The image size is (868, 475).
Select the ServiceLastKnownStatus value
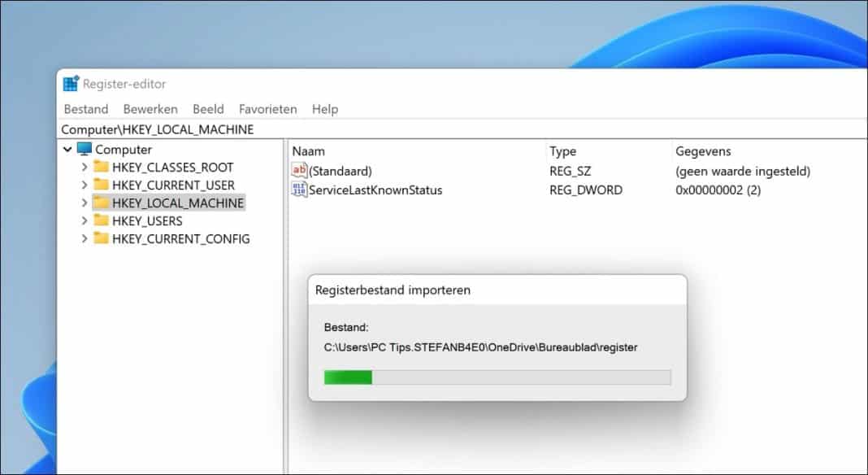coord(376,190)
